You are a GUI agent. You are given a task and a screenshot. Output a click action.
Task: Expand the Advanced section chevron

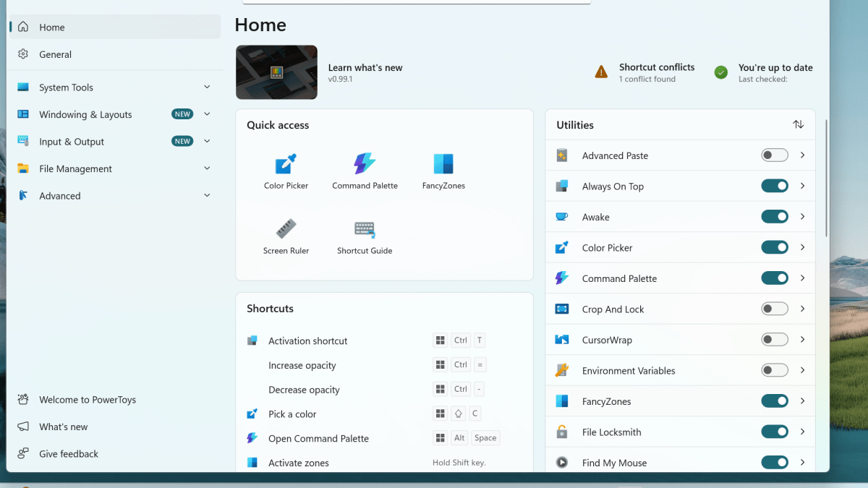[207, 195]
